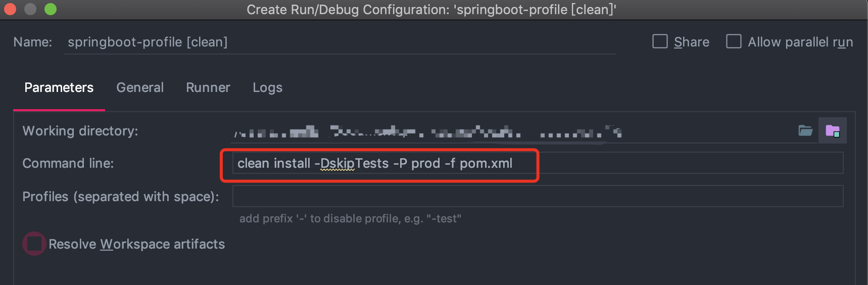The image size is (868, 285).
Task: Click the Profiles (separated with space) label
Action: (121, 197)
